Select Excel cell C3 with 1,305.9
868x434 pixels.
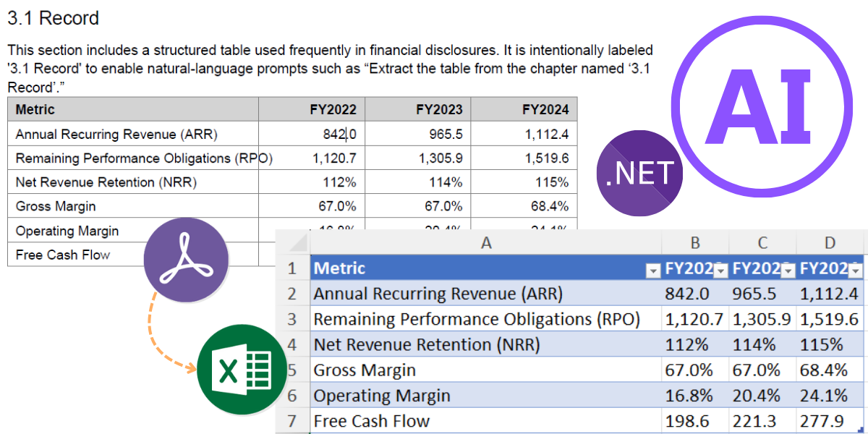pos(763,319)
